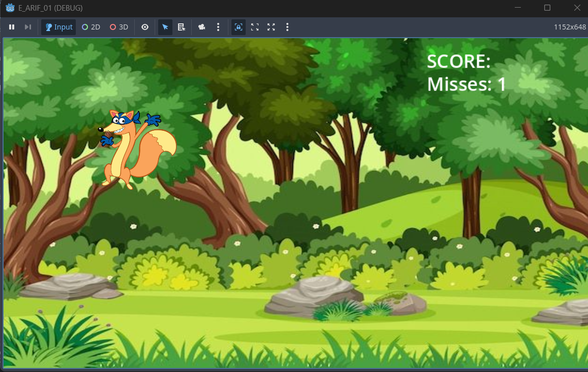
Task: Toggle the locked embed window icon
Action: point(239,27)
